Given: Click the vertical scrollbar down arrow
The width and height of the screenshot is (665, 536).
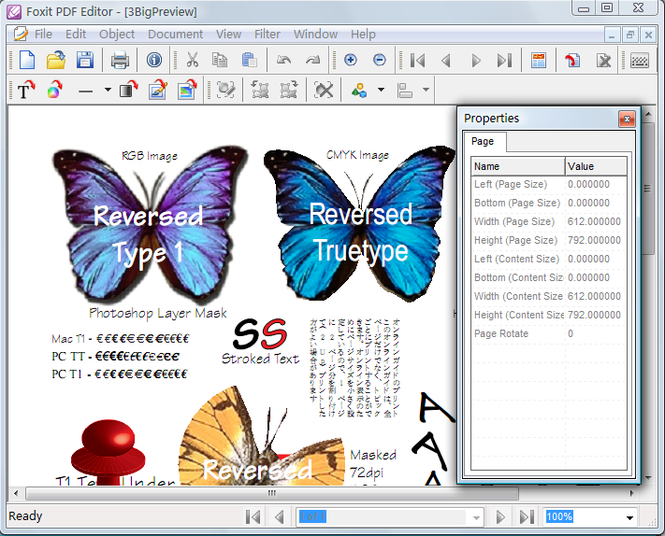Looking at the screenshot, I should pos(648,477).
